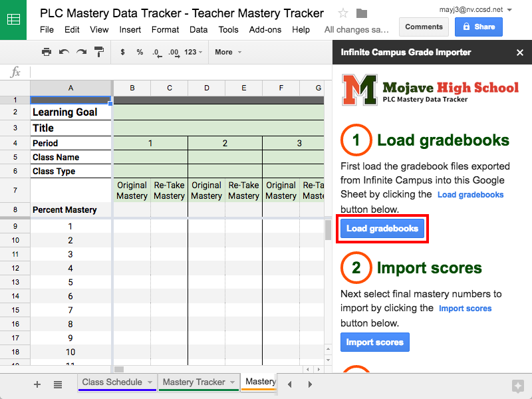
Task: Decrease decimal places
Action: pos(157,53)
